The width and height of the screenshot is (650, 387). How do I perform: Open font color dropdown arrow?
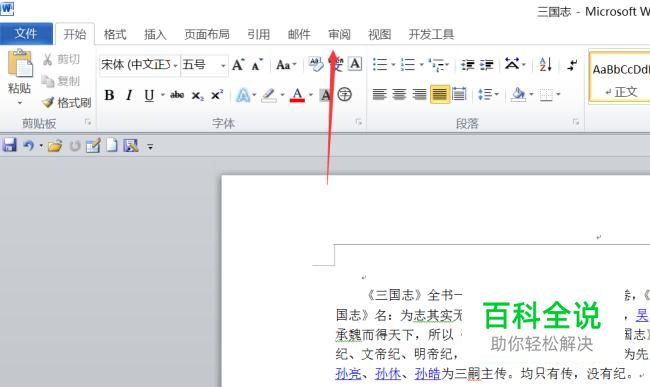[x=311, y=95]
